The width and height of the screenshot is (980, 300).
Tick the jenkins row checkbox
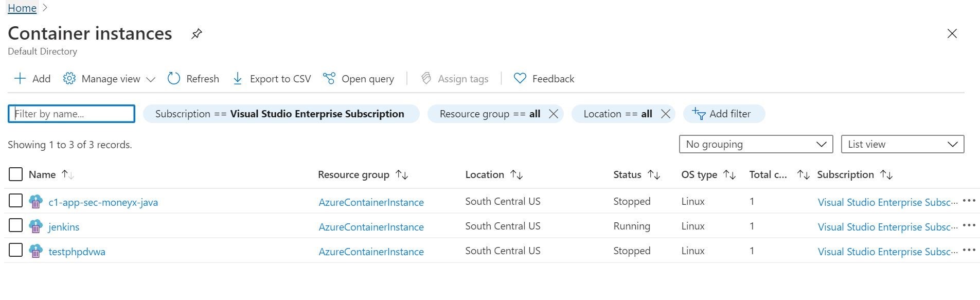pyautogui.click(x=16, y=225)
